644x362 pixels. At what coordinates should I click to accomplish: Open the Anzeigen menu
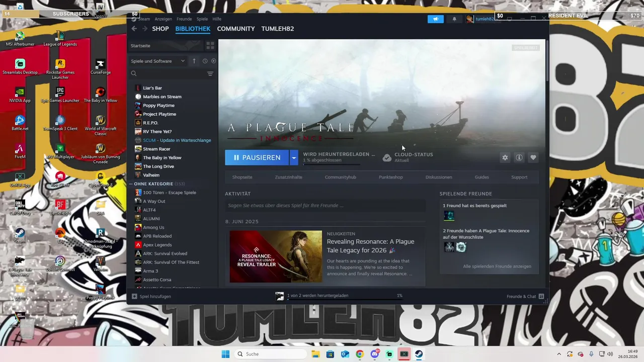pyautogui.click(x=163, y=19)
